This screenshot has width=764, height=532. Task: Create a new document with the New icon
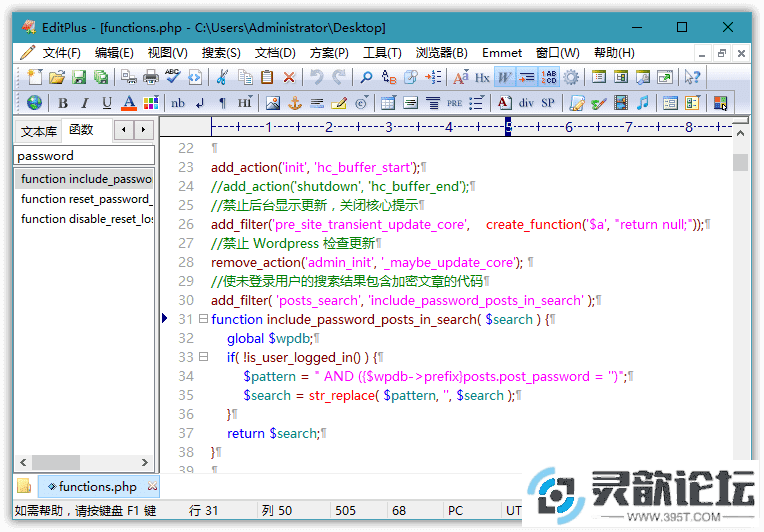pos(35,77)
